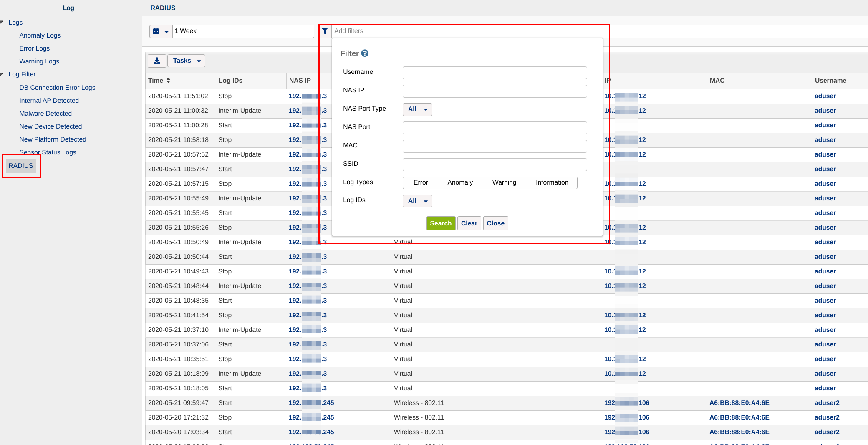The width and height of the screenshot is (868, 445).
Task: Open the NAS Port Type dropdown
Action: (x=417, y=109)
